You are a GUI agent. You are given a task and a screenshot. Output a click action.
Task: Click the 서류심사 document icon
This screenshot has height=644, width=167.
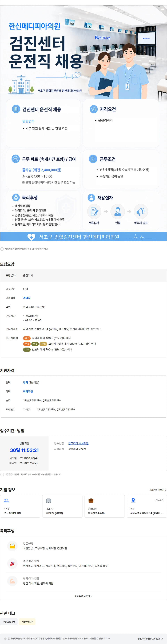(94, 211)
